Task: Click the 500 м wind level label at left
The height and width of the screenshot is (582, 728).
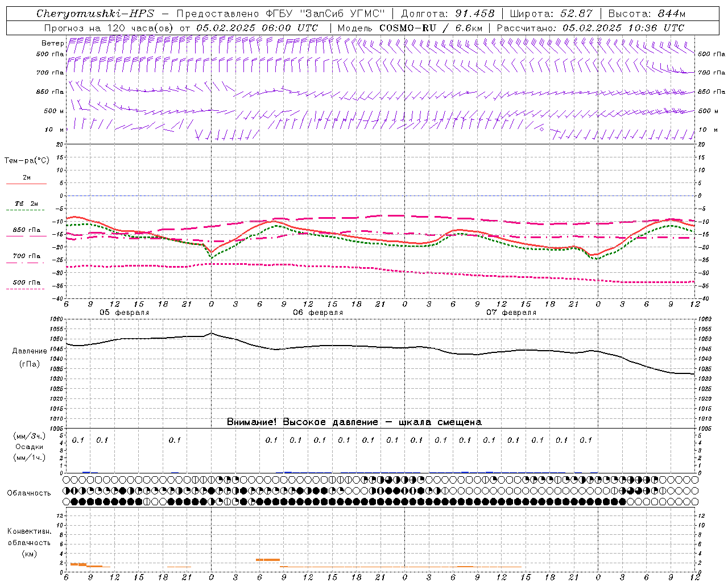Action: (55, 111)
